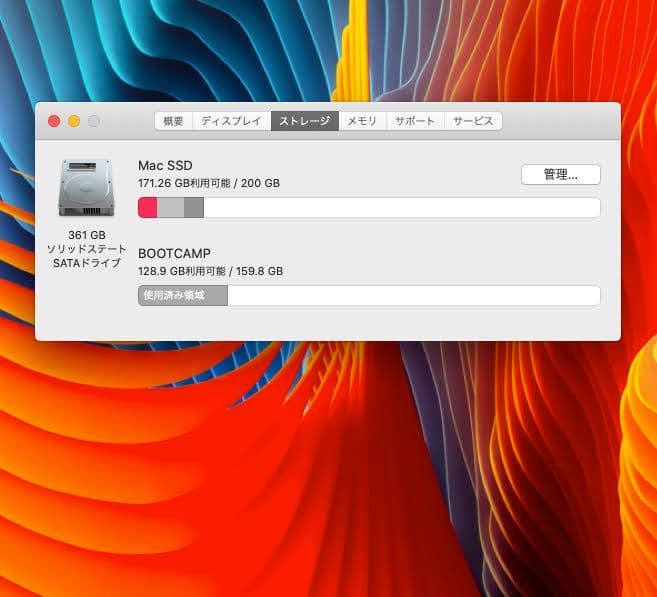Open the サポート tab
Viewport: 657px width, 597px height.
click(415, 121)
